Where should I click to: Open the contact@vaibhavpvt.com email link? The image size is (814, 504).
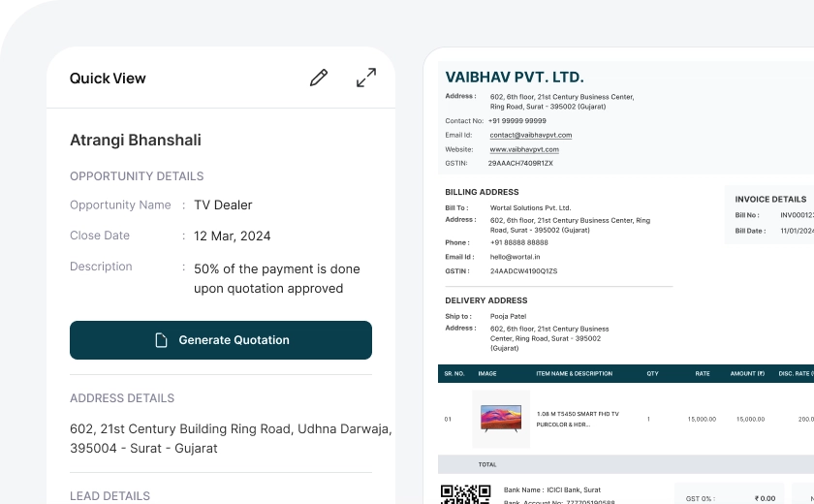click(x=530, y=136)
